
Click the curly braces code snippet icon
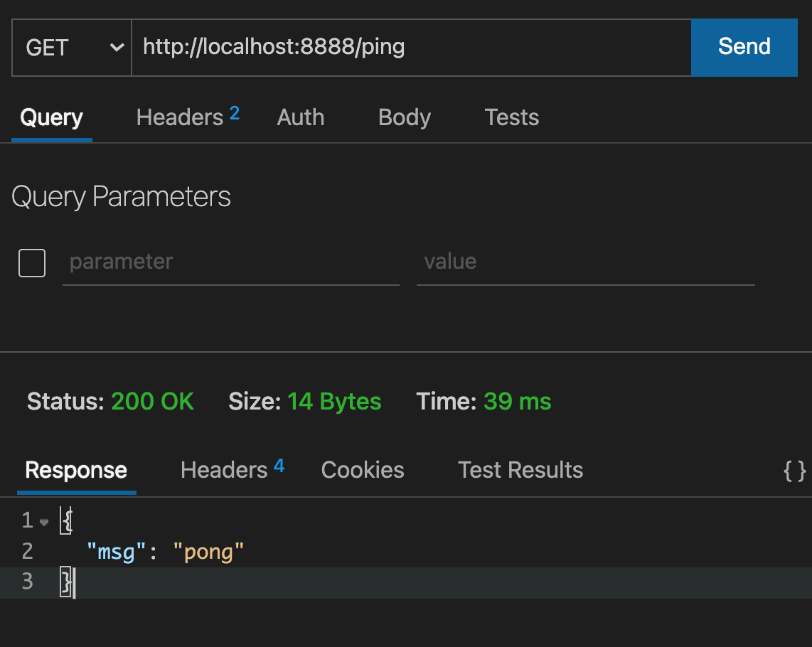click(x=794, y=471)
